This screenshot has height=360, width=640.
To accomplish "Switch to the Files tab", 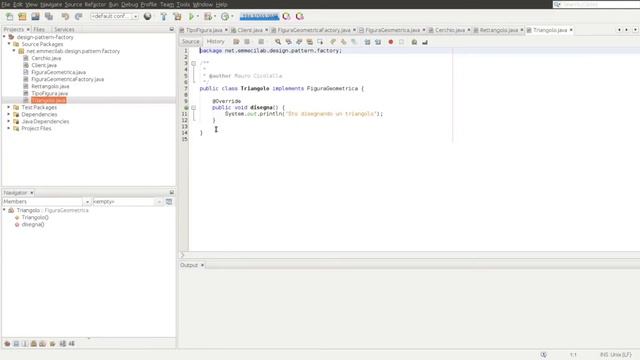I will coord(39,29).
